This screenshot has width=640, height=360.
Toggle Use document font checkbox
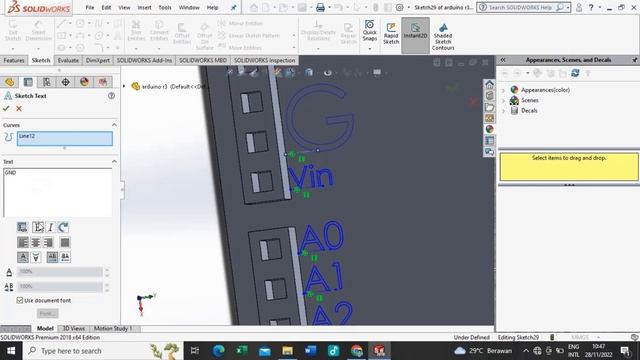[20, 300]
